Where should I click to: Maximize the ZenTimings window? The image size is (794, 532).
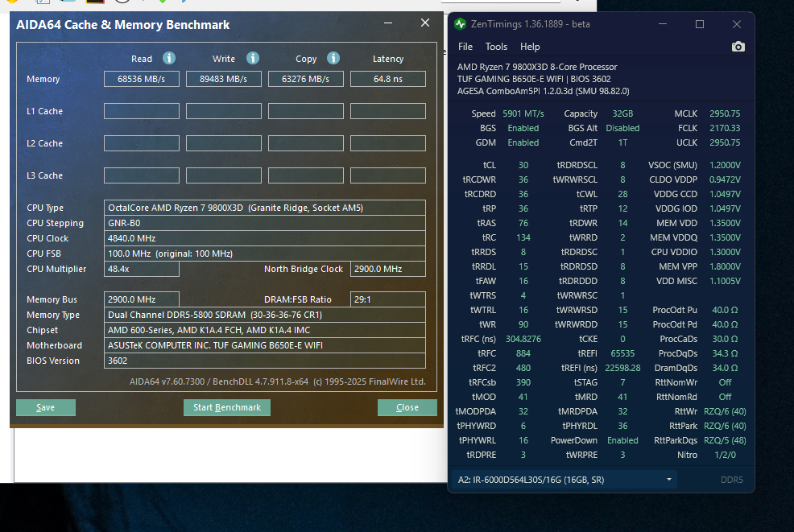tap(699, 24)
